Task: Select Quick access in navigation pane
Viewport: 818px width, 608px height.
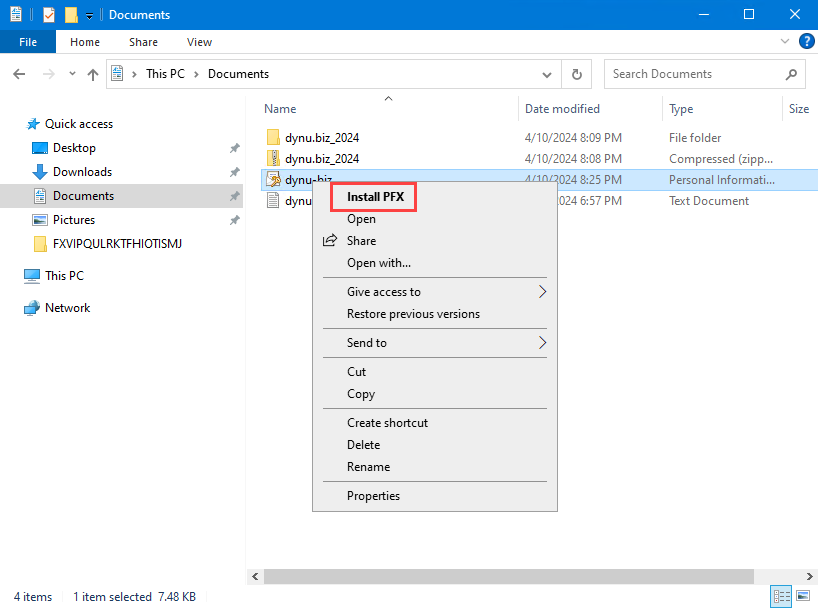Action: coord(79,124)
